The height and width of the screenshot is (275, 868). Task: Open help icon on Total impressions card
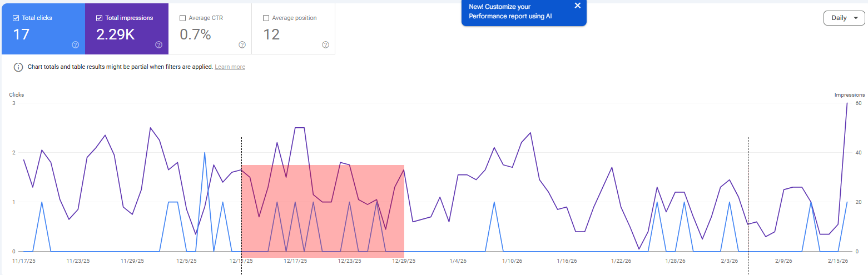point(158,45)
